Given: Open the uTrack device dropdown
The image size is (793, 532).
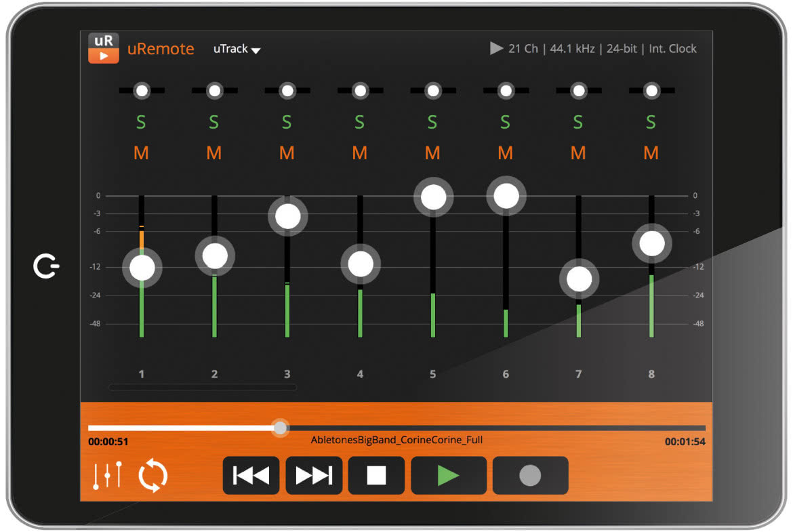Looking at the screenshot, I should [237, 49].
